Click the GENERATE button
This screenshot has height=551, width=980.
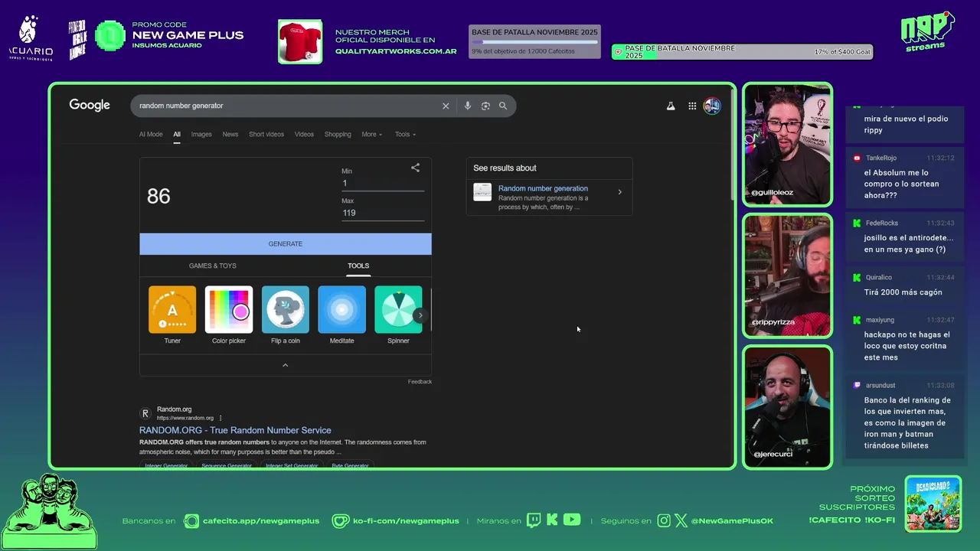[x=286, y=244]
